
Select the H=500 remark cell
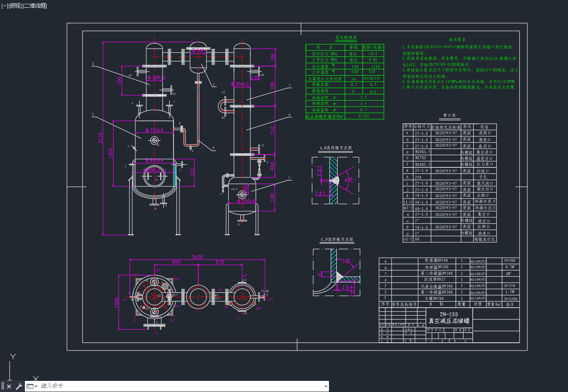[510, 261]
